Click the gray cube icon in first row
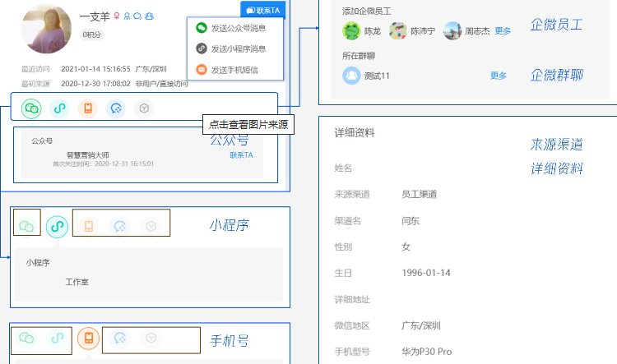Screen dimensions: 617x364 click(x=144, y=108)
